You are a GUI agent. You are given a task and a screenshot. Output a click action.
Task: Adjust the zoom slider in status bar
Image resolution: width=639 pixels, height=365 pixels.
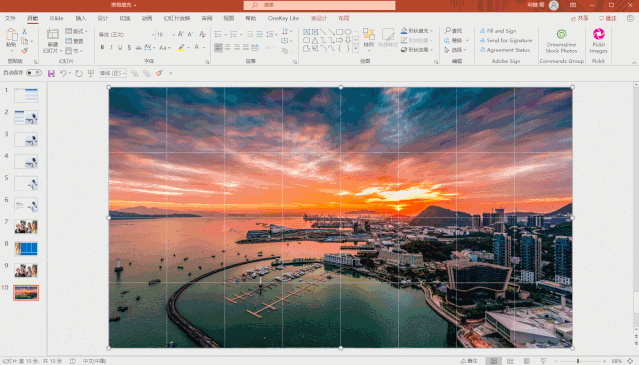click(577, 361)
